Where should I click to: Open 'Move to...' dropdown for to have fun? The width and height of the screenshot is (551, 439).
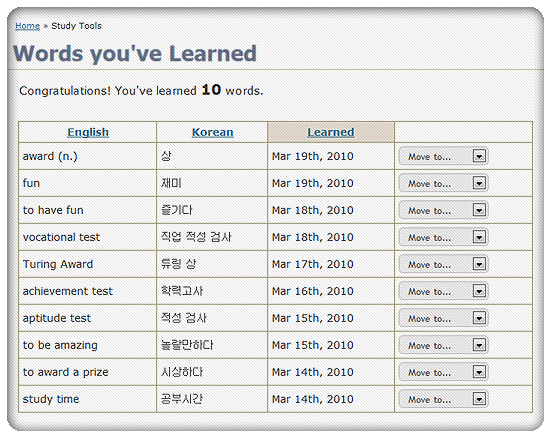443,210
